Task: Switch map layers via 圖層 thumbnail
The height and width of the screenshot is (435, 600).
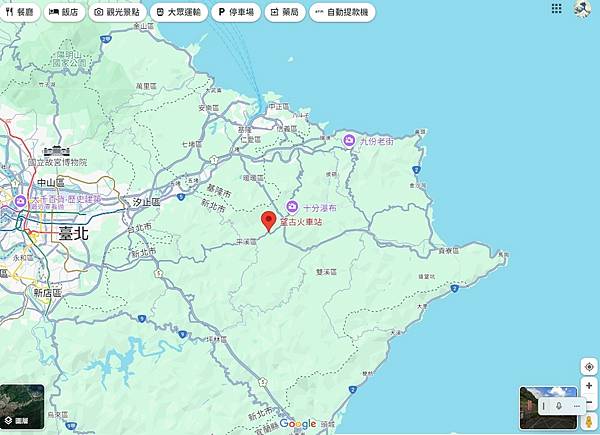Action: (22, 407)
